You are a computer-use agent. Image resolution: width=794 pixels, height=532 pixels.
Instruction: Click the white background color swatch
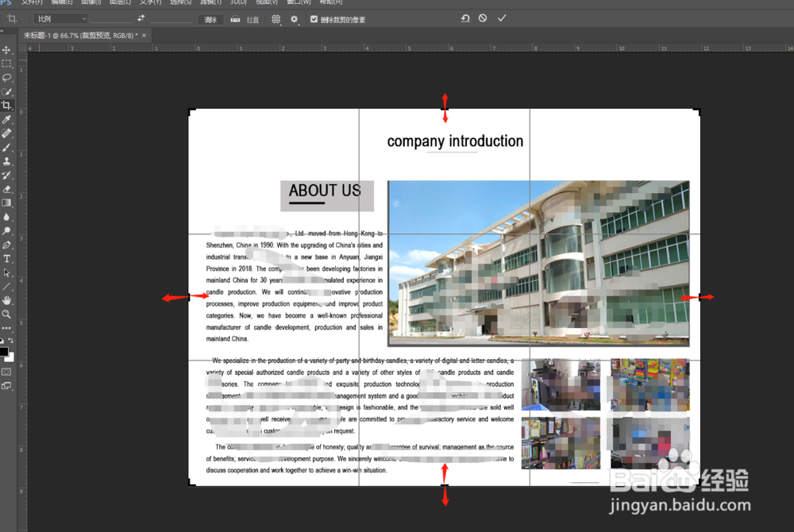tap(11, 358)
